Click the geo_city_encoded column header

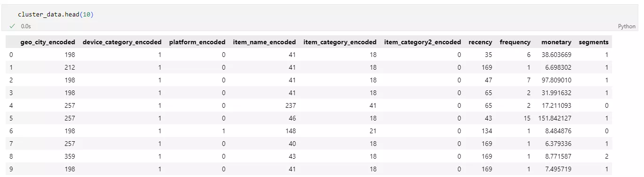tap(47, 42)
